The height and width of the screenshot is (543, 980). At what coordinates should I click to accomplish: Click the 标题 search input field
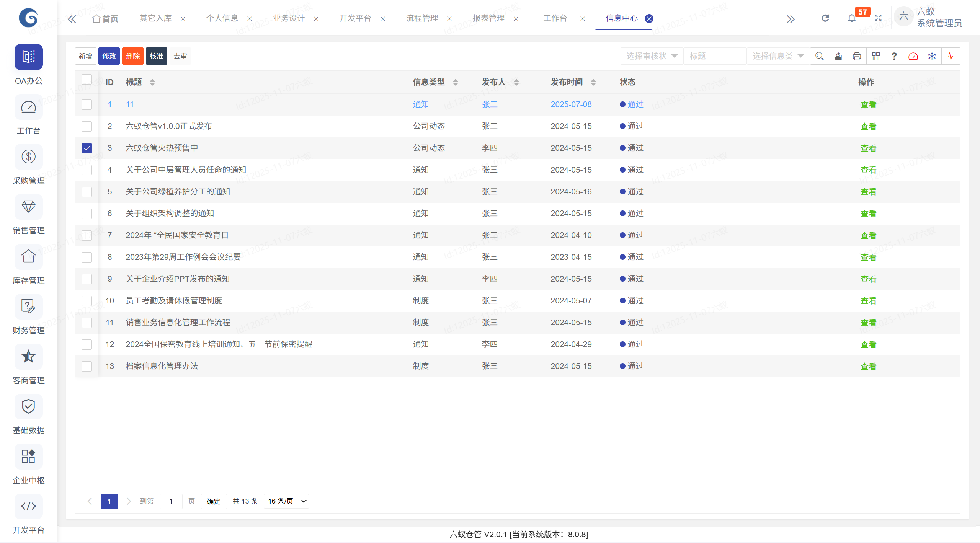[x=714, y=56]
